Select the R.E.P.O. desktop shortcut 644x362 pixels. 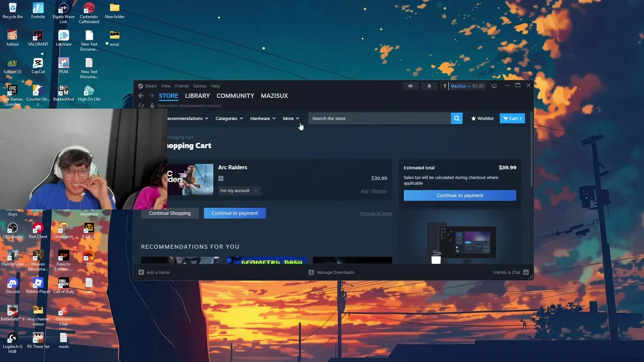[89, 231]
